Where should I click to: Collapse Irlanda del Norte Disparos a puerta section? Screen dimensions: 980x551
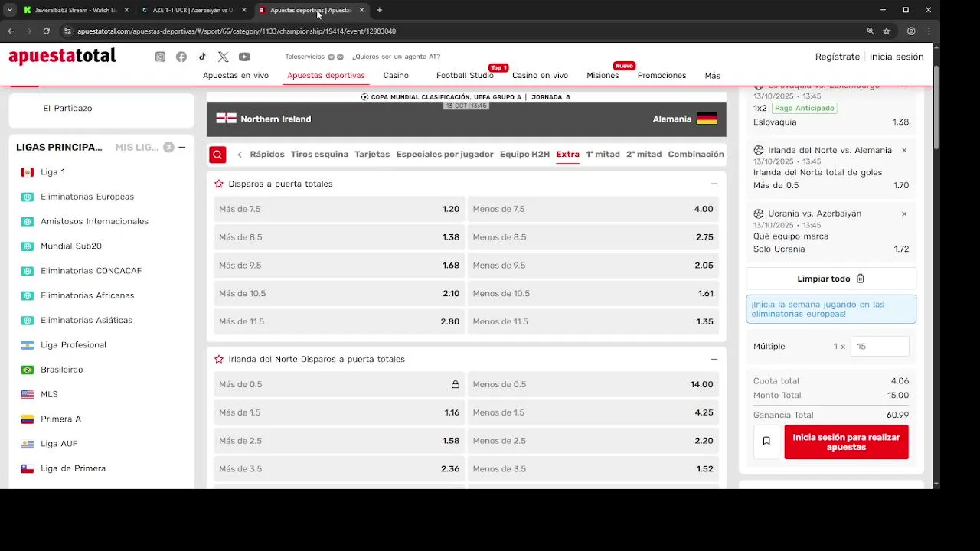714,359
